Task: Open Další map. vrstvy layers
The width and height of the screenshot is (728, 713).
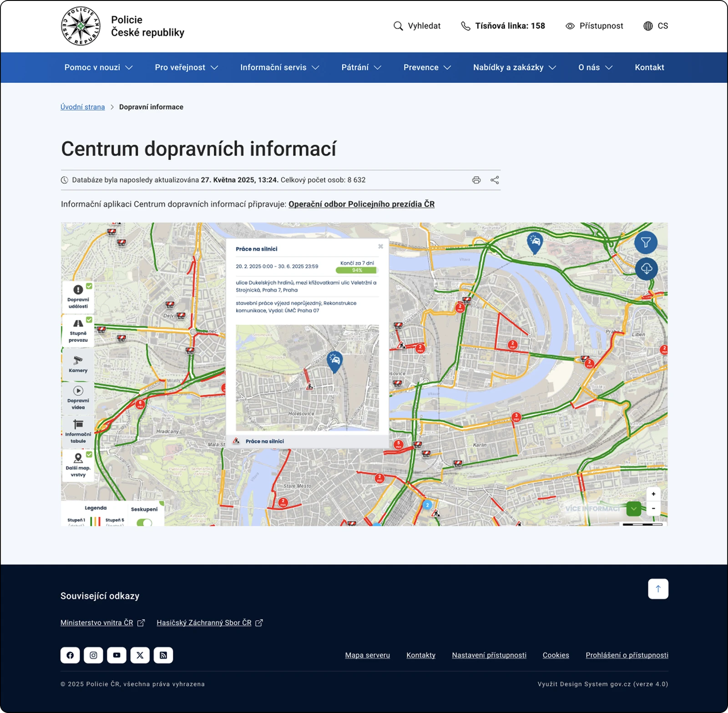Action: (78, 465)
